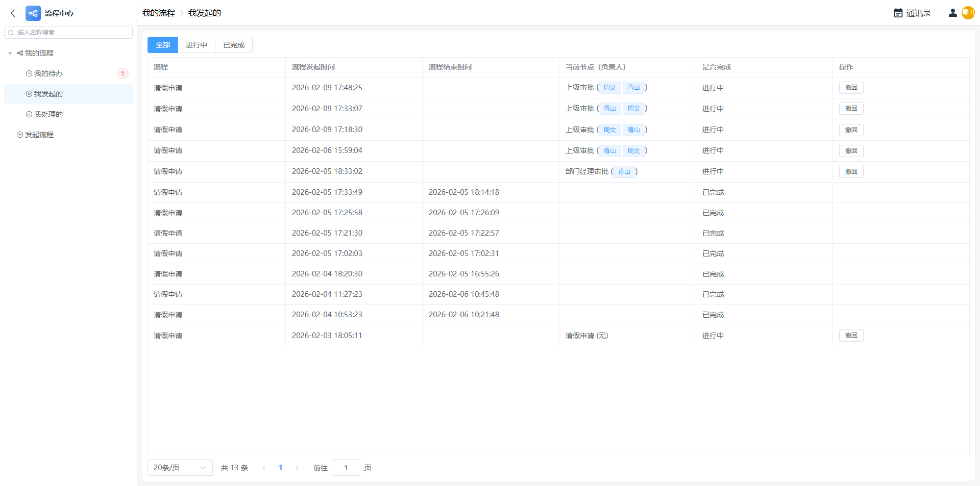The image size is (980, 486).
Task: Click the user profile icon
Action: 952,13
